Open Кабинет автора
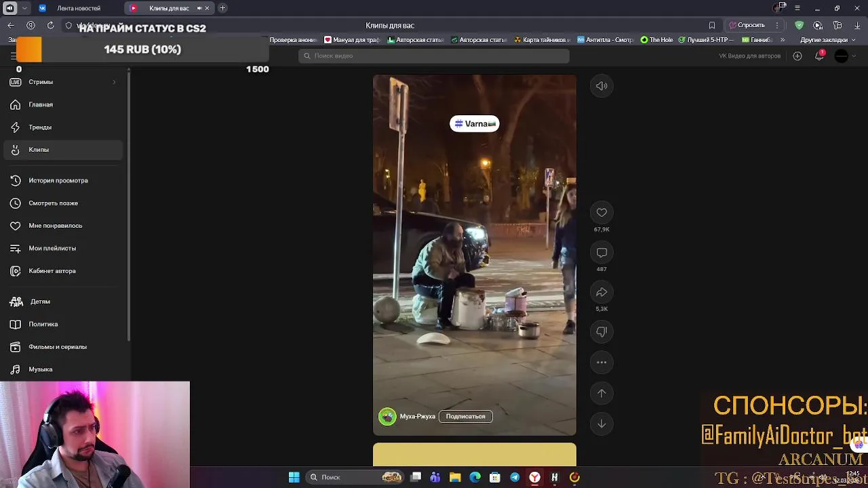This screenshot has height=488, width=868. [63, 271]
